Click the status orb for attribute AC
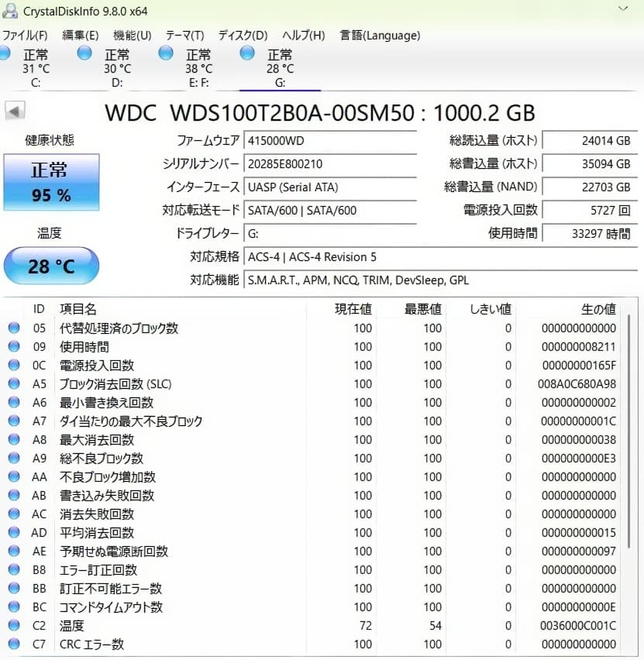Screen dimensions: 644x660 14,514
